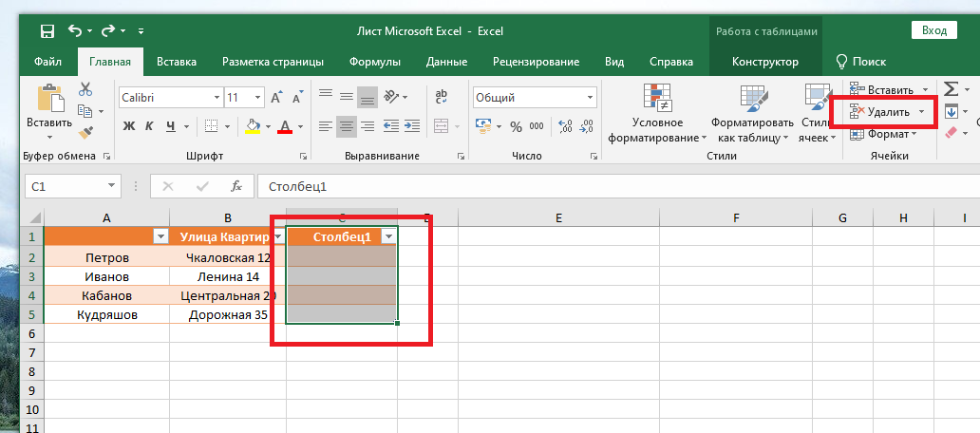The height and width of the screenshot is (433, 980).
Task: Open the Конструктор table tools tab
Action: coord(765,62)
